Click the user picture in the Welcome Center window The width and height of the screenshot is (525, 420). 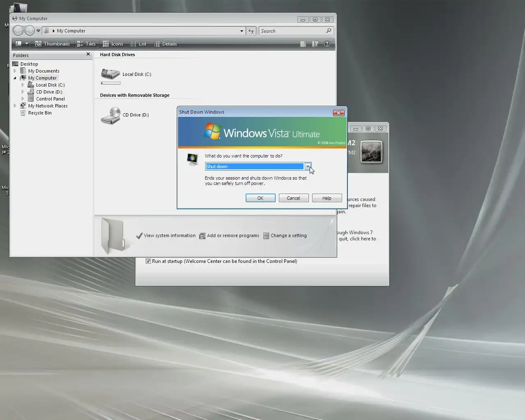click(x=371, y=151)
